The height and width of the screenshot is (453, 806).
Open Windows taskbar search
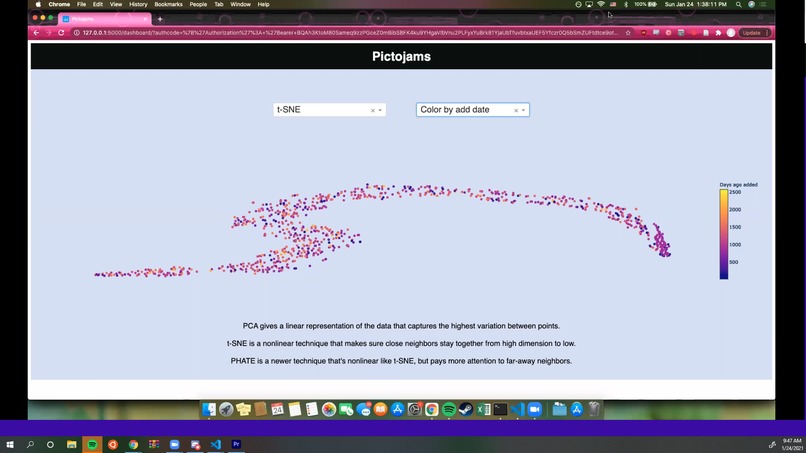[30, 444]
